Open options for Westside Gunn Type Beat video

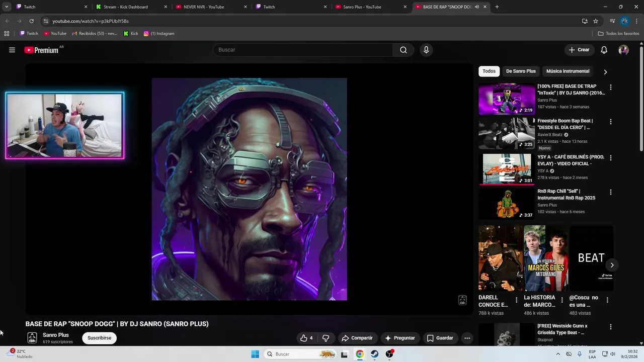[x=611, y=327]
